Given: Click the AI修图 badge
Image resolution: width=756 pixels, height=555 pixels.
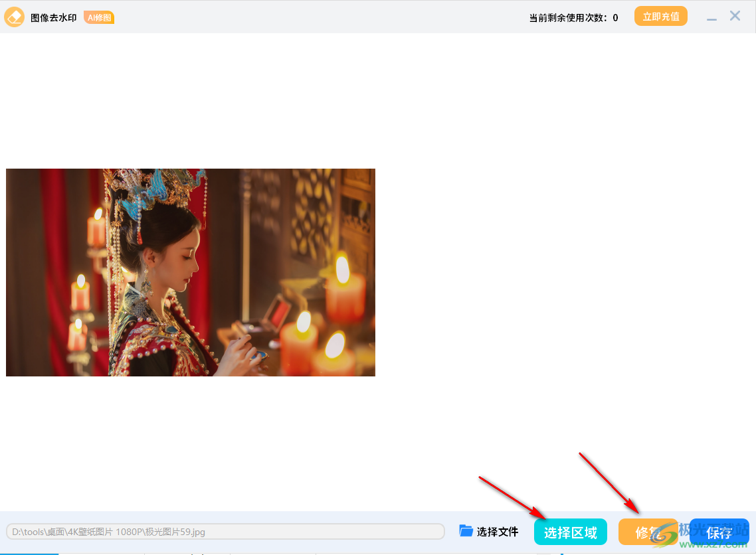Looking at the screenshot, I should tap(99, 18).
